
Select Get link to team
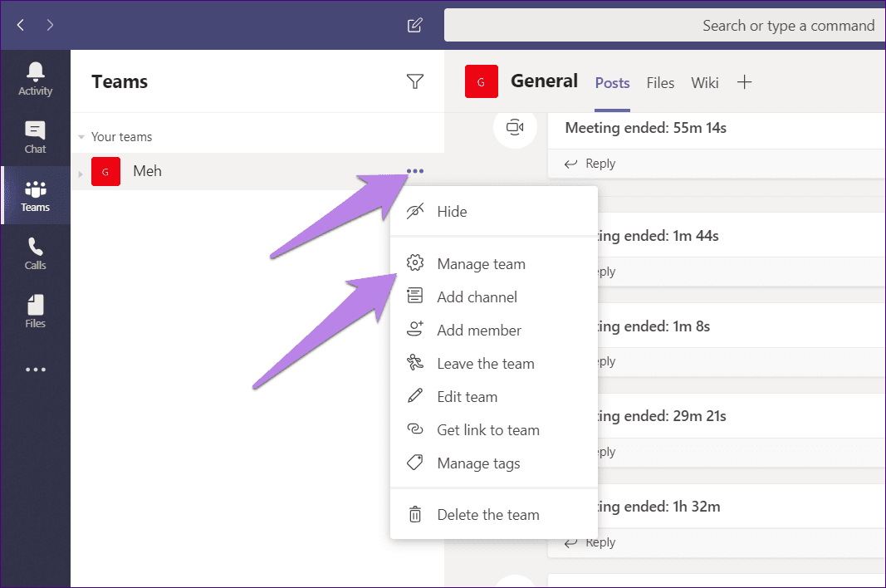click(487, 430)
